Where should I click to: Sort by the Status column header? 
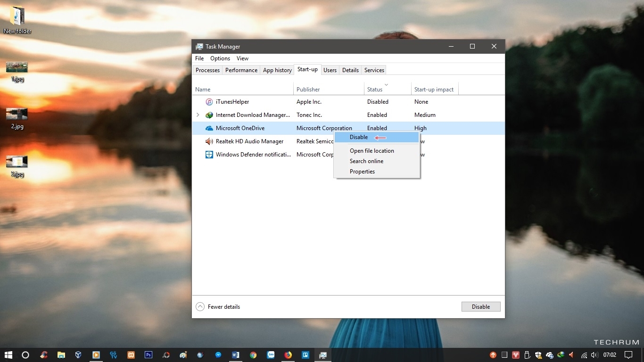point(375,90)
